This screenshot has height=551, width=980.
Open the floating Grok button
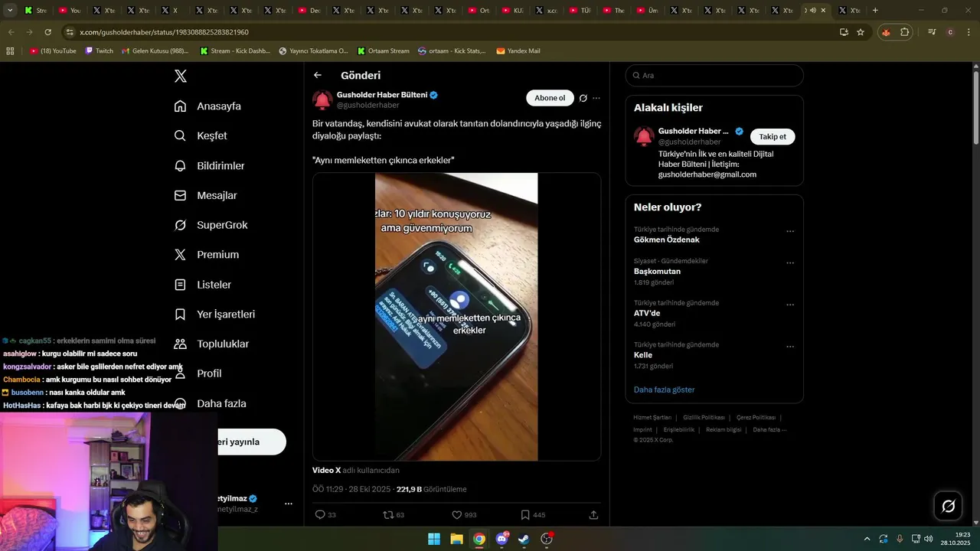[x=948, y=506]
